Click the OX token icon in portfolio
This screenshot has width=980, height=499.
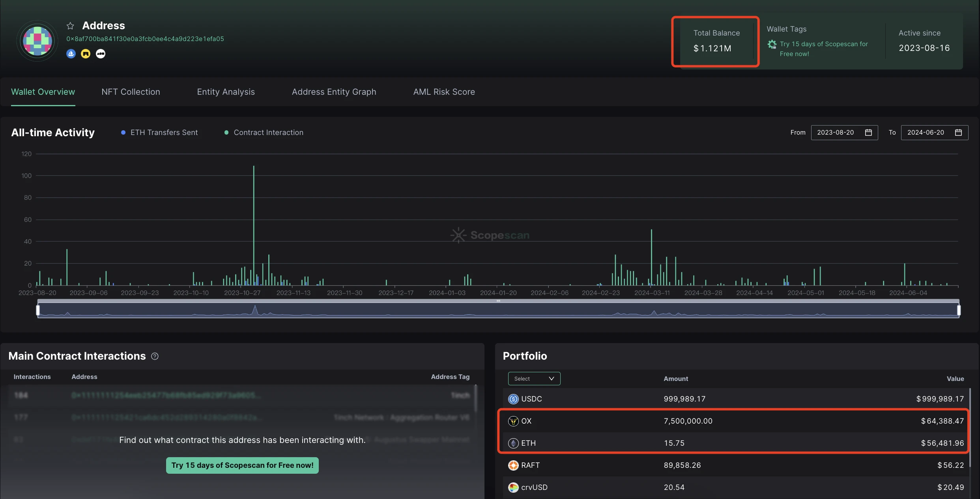coord(513,421)
